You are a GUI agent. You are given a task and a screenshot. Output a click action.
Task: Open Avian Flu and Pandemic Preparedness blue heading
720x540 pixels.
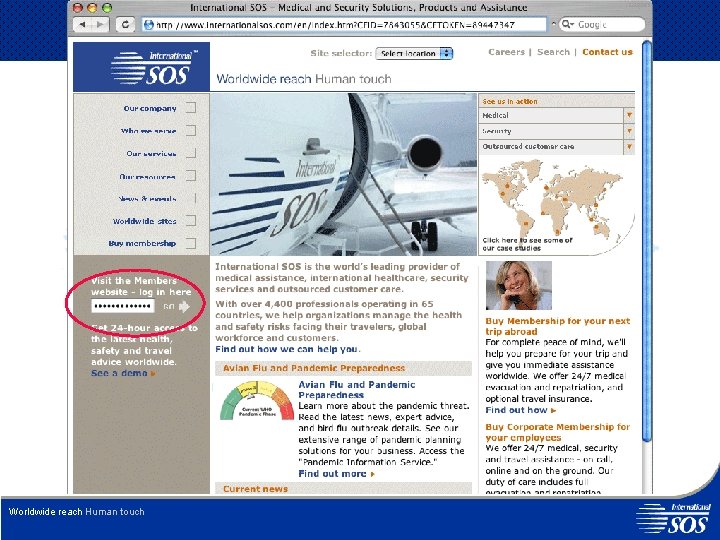357,390
